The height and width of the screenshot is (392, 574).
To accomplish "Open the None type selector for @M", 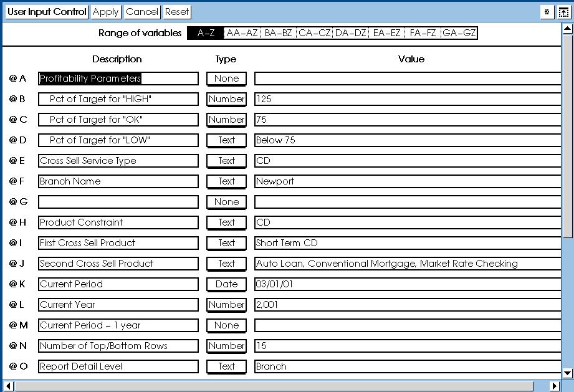I will 227,325.
